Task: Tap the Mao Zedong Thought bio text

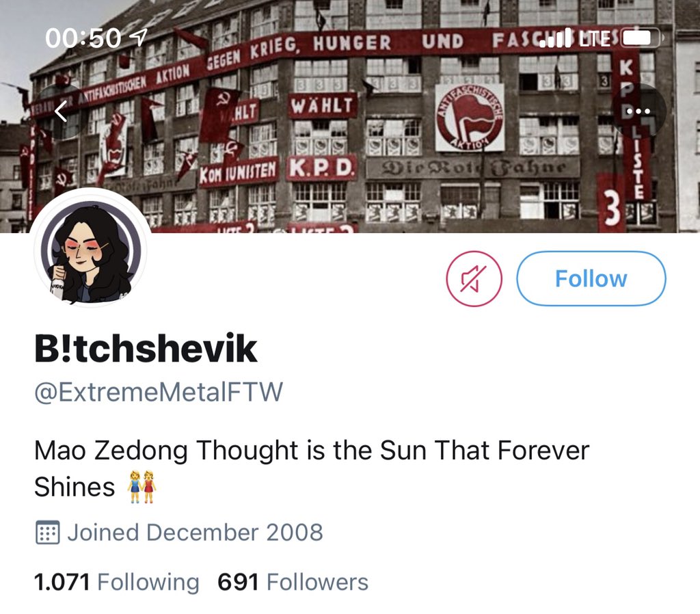Action: 312,468
